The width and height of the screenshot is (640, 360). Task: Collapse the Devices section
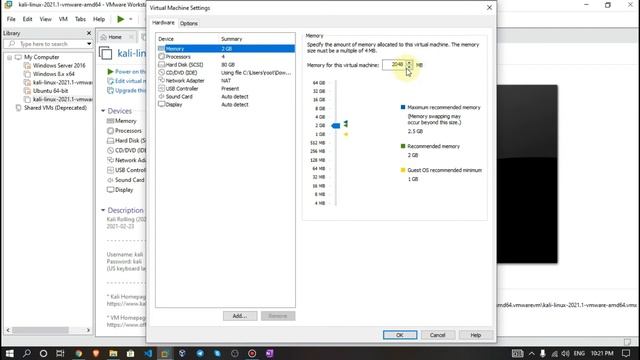click(103, 111)
